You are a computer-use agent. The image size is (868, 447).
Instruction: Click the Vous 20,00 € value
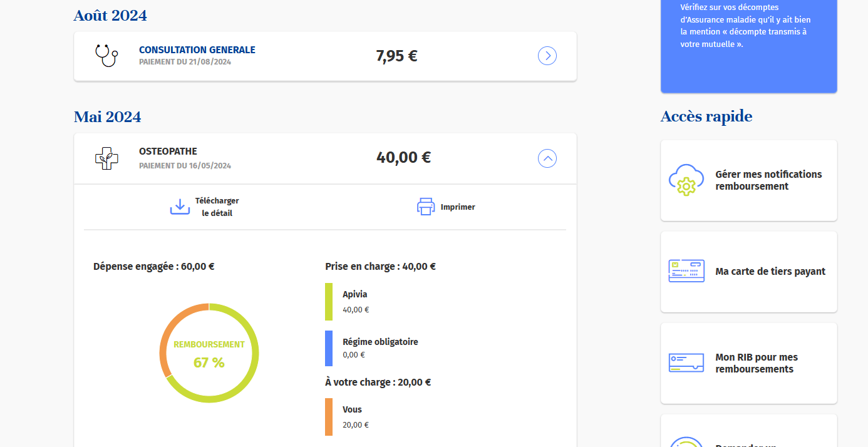click(356, 425)
